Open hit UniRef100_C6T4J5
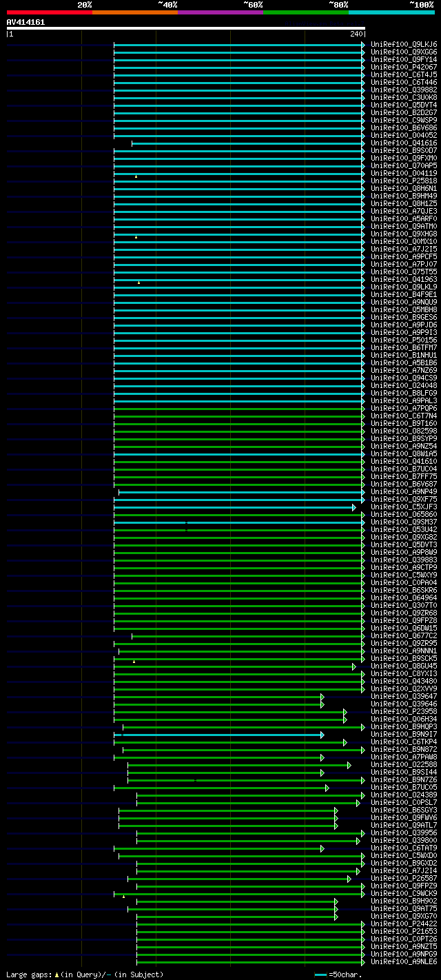The height and width of the screenshot is (980, 441). click(x=404, y=74)
